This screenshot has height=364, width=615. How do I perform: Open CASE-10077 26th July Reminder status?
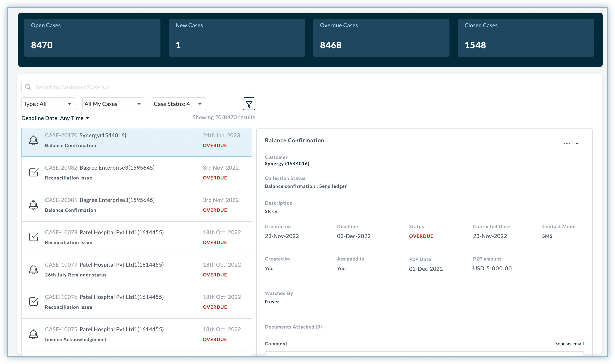point(137,270)
